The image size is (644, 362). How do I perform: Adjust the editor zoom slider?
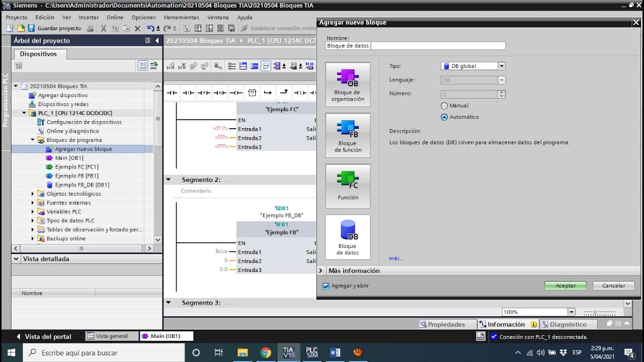click(x=595, y=312)
